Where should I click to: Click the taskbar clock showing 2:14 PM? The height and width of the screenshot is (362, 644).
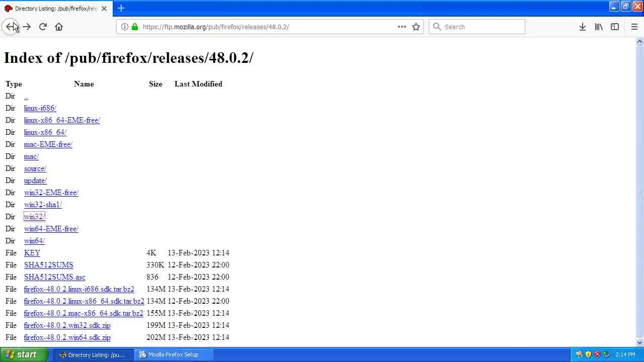click(625, 354)
